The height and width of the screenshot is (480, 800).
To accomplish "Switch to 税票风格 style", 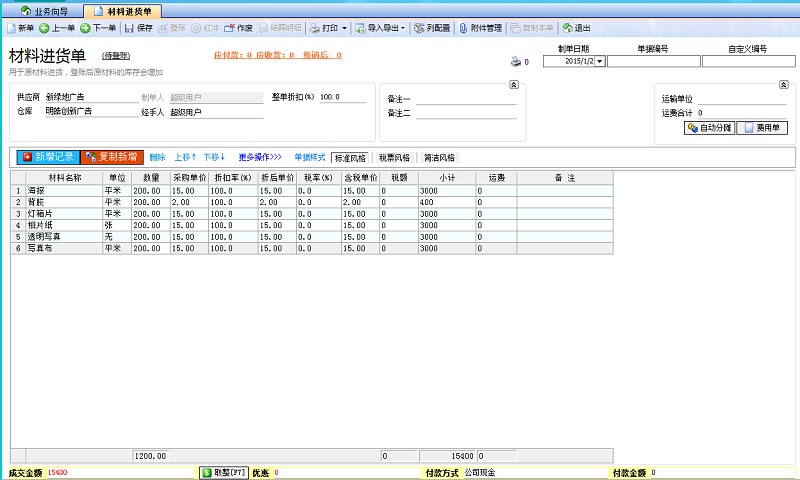I will coord(393,157).
